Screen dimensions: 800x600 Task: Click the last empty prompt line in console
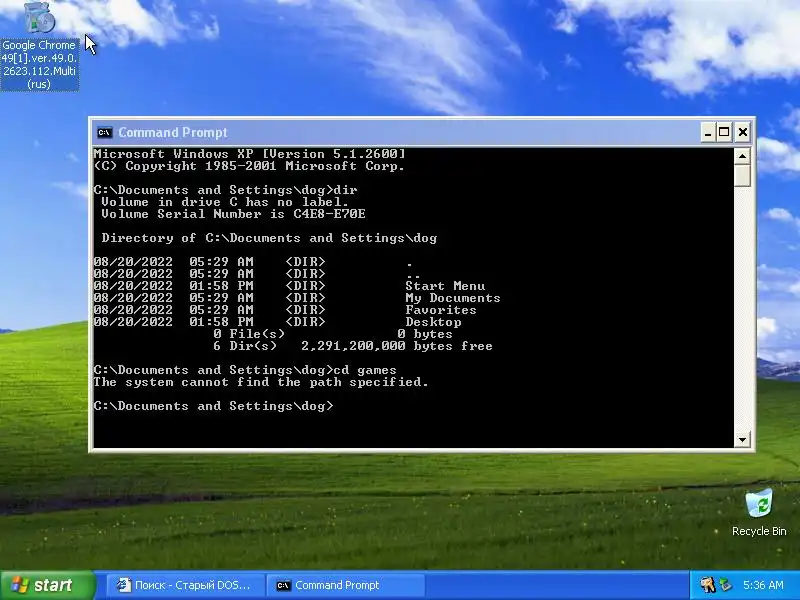point(213,406)
